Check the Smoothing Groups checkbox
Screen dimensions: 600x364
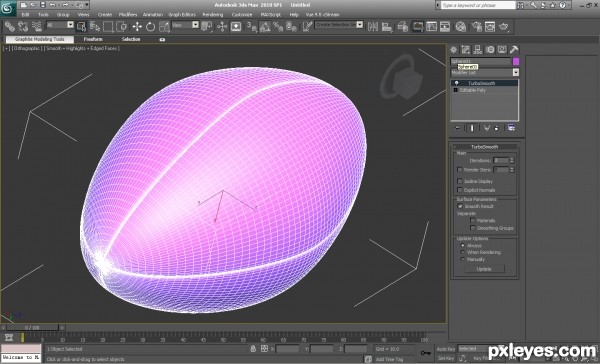473,228
